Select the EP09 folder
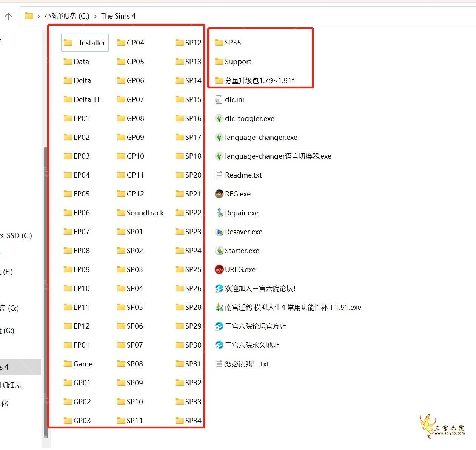 (x=77, y=269)
